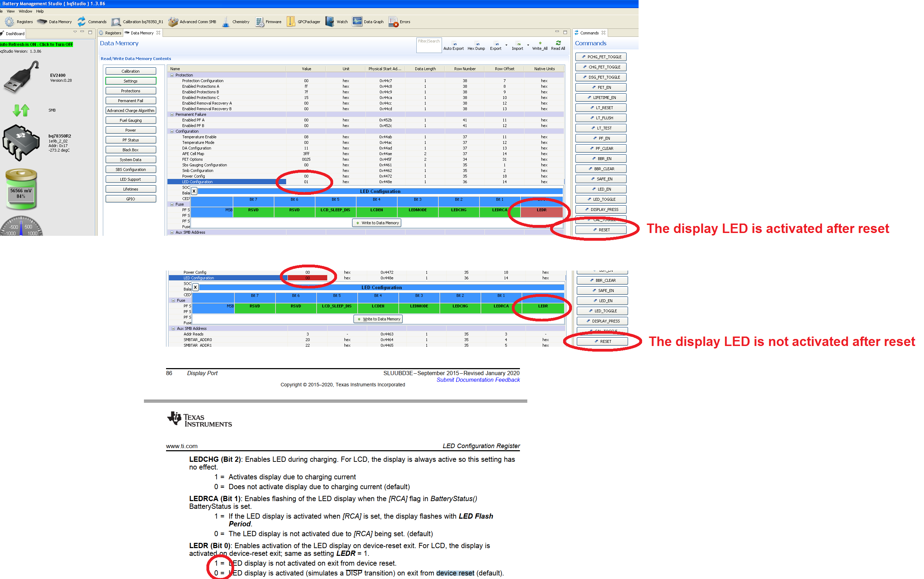Click the Import icon in Data Memory
The image size is (924, 579).
pyautogui.click(x=519, y=44)
